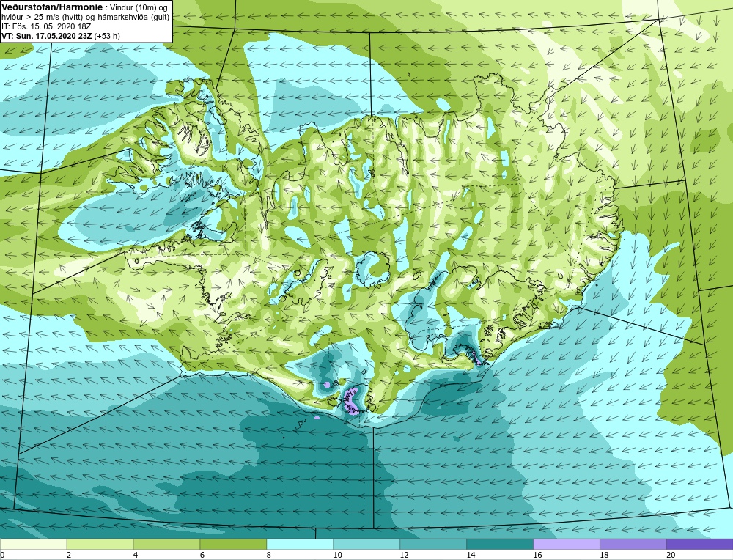Click the '(+53 h)' forecast offset text
The height and width of the screenshot is (560, 733).
pos(107,36)
